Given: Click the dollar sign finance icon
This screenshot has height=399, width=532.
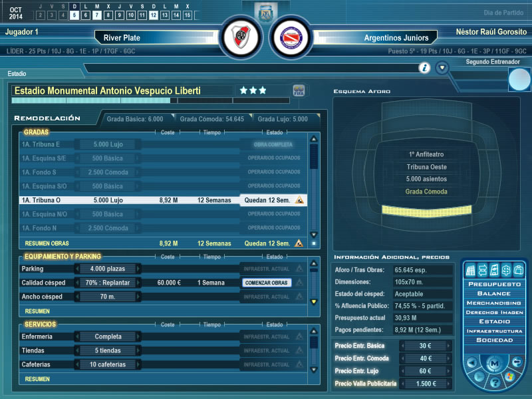Looking at the screenshot, I should pyautogui.click(x=505, y=270).
